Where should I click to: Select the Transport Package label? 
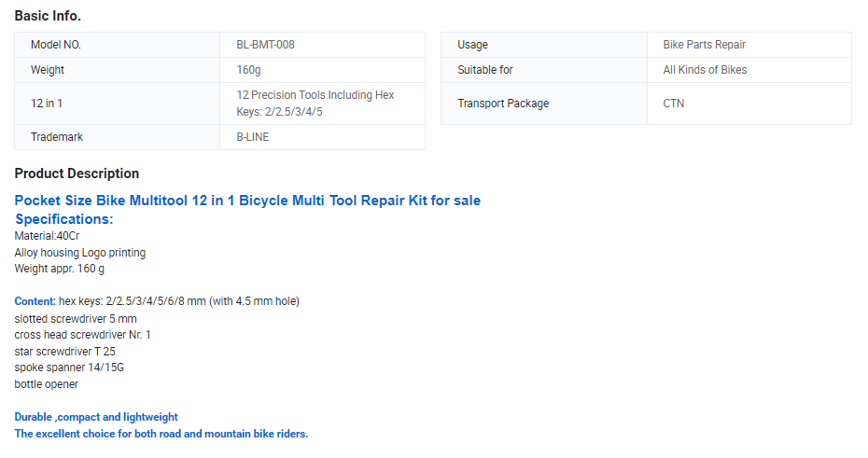tap(503, 104)
